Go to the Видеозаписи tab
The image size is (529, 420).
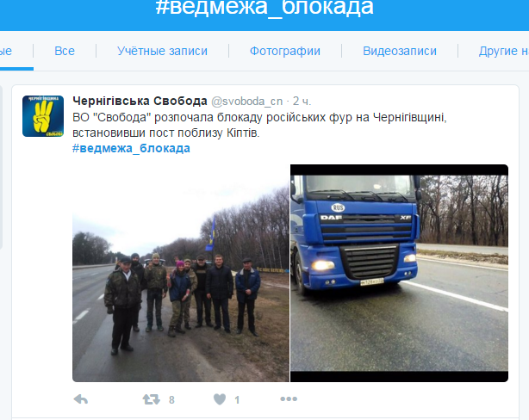[400, 51]
